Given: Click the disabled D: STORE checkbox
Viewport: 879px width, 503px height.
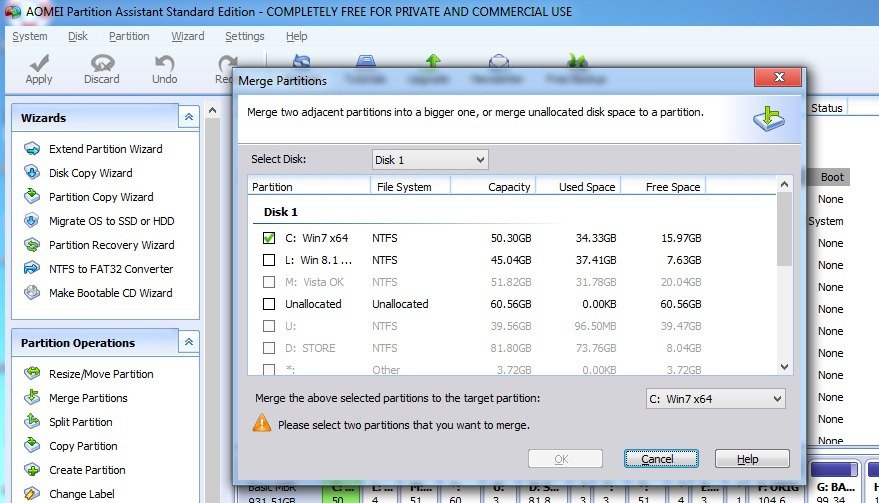Looking at the screenshot, I should pyautogui.click(x=269, y=348).
